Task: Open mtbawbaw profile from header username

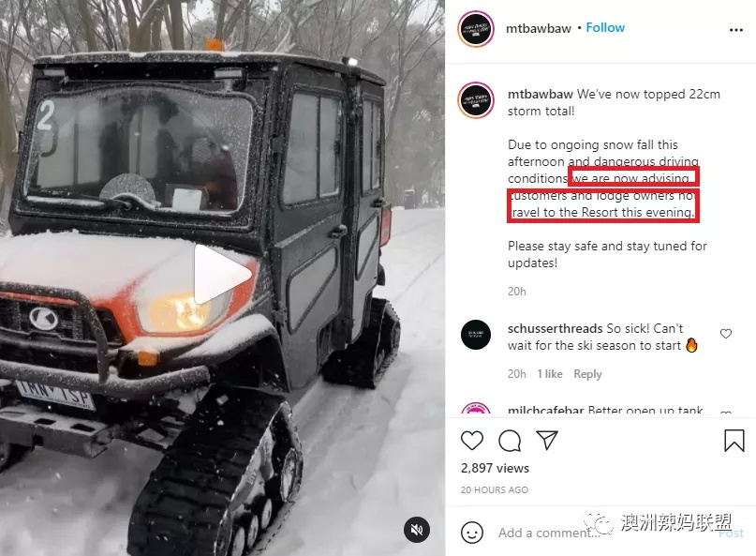Action: tap(538, 28)
